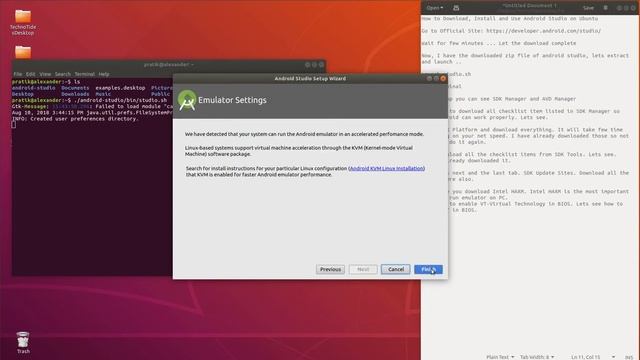This screenshot has height=360, width=640.
Task: Click the 'Linux-based systems support' paragraph
Action: coord(299,151)
